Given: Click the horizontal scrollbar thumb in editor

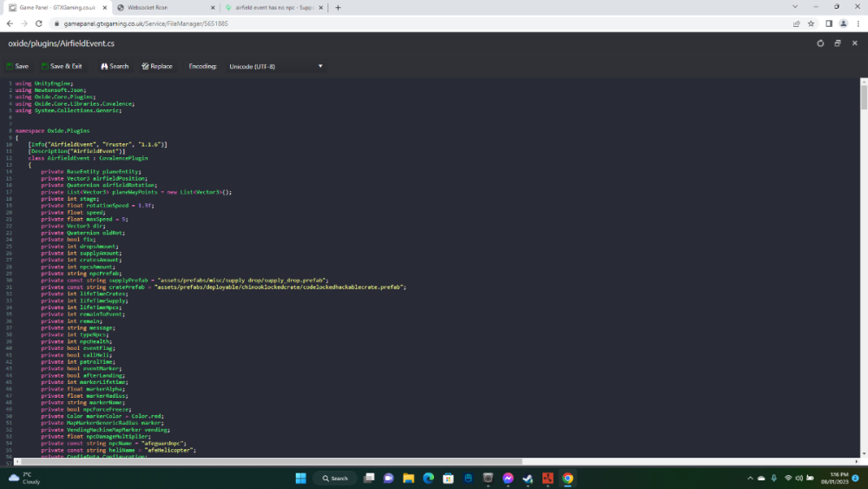Looking at the screenshot, I should pyautogui.click(x=271, y=460).
